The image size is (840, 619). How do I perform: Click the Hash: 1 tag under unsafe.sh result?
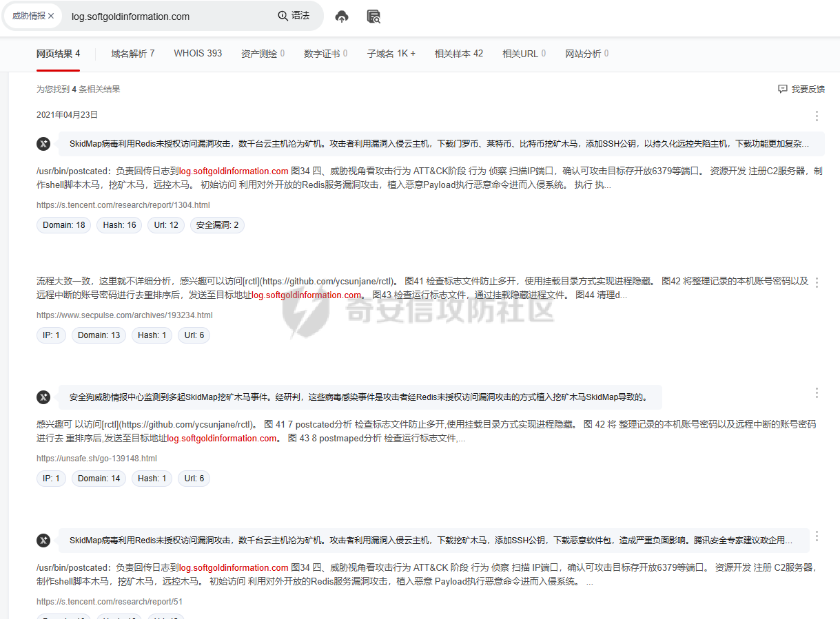pos(152,479)
